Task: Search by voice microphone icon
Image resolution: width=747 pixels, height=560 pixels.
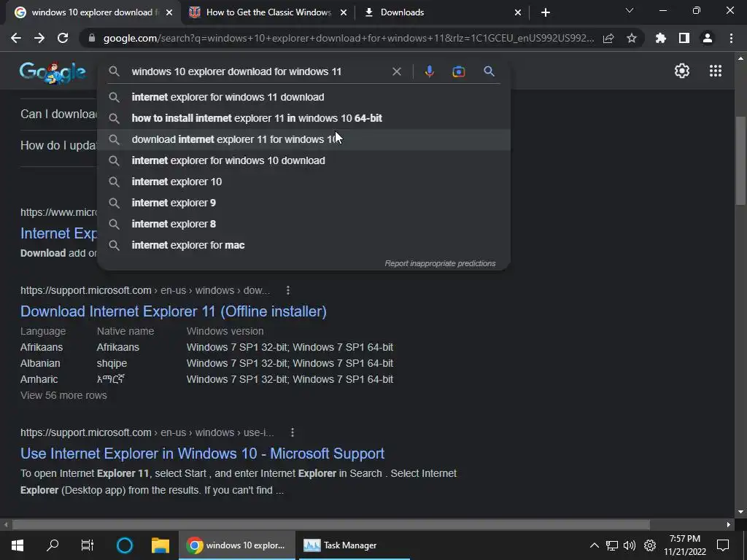Action: (x=429, y=71)
